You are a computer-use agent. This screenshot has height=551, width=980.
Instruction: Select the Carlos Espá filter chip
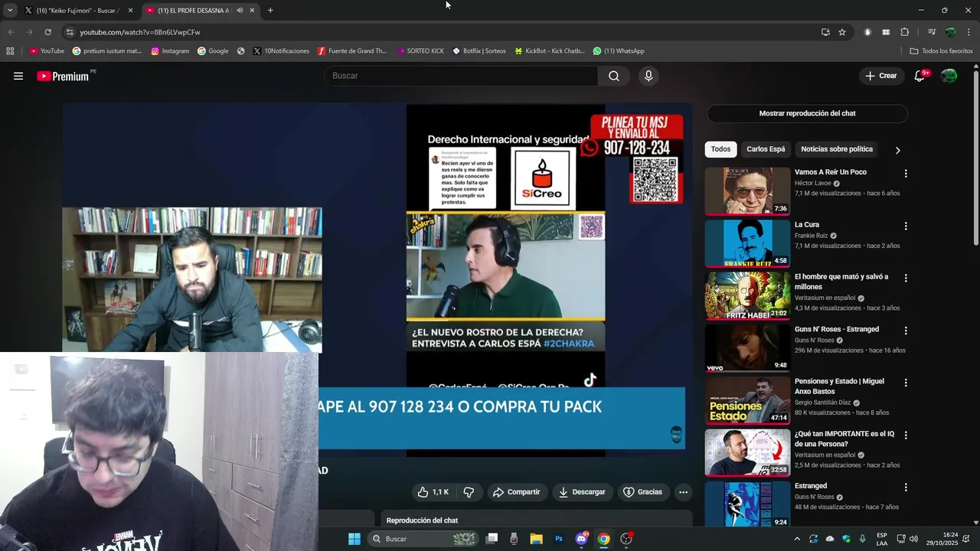pyautogui.click(x=766, y=149)
